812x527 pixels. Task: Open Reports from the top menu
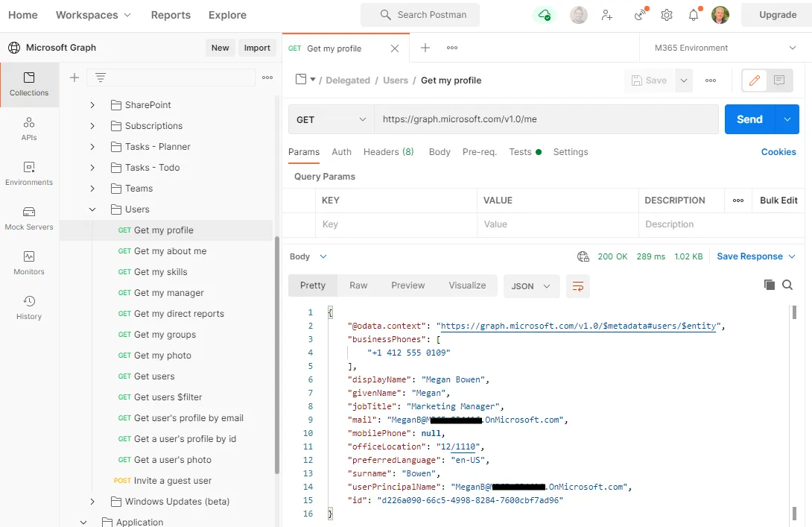[171, 14]
